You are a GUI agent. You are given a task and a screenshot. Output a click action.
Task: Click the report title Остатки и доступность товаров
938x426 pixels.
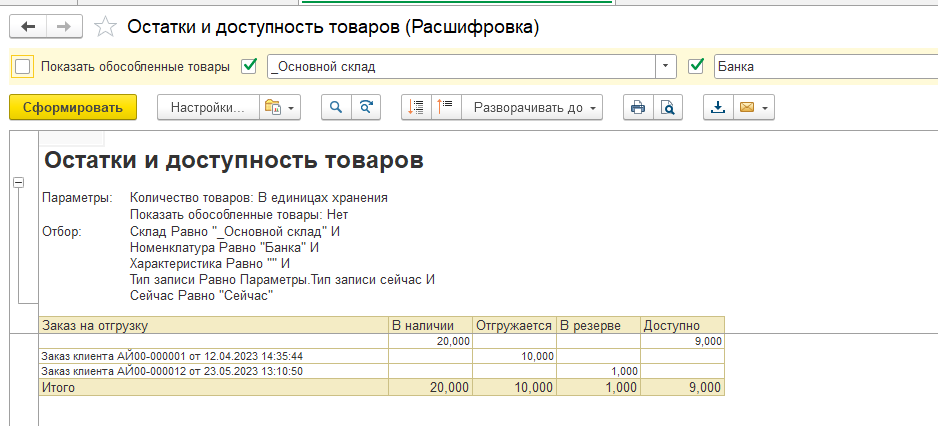(x=234, y=161)
